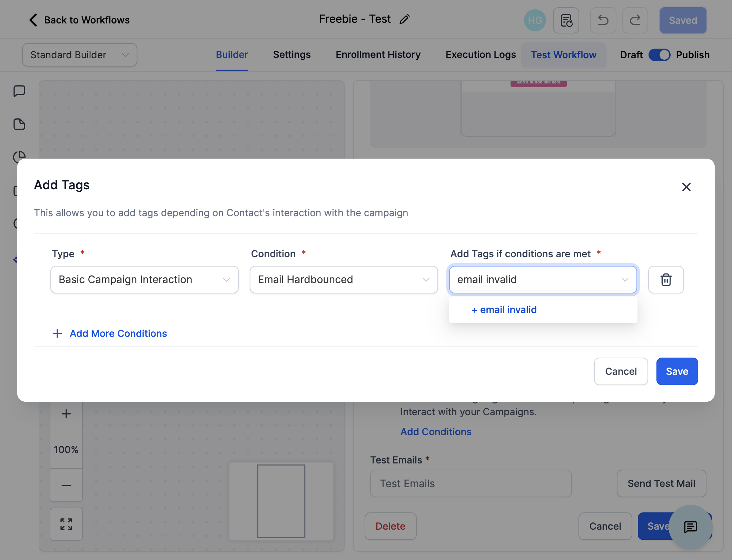Switch to the Builder tab
Image resolution: width=732 pixels, height=560 pixels.
tap(232, 55)
